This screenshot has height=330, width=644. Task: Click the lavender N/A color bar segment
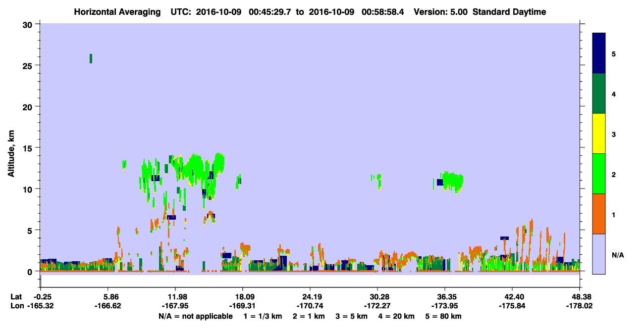tap(599, 254)
